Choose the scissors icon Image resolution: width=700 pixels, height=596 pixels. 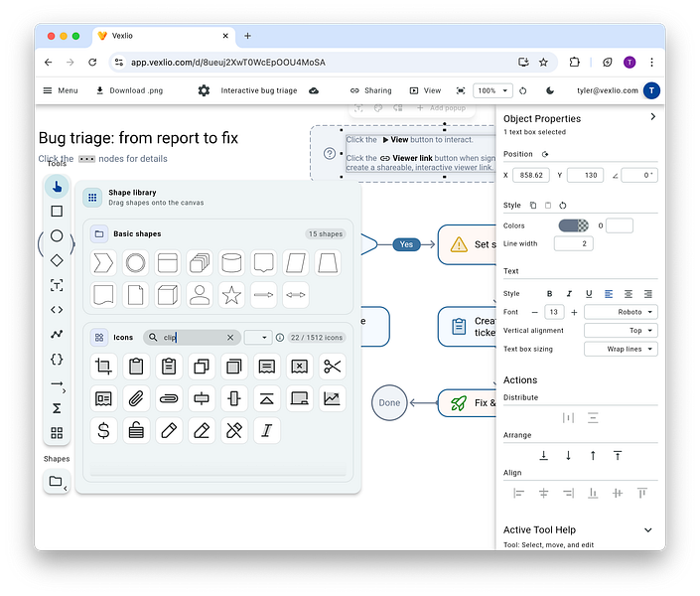(333, 367)
